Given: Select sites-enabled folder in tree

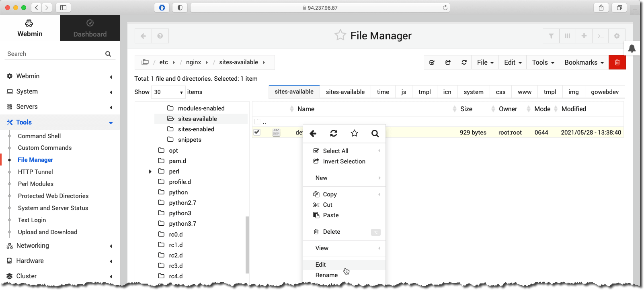Looking at the screenshot, I should click(x=196, y=129).
